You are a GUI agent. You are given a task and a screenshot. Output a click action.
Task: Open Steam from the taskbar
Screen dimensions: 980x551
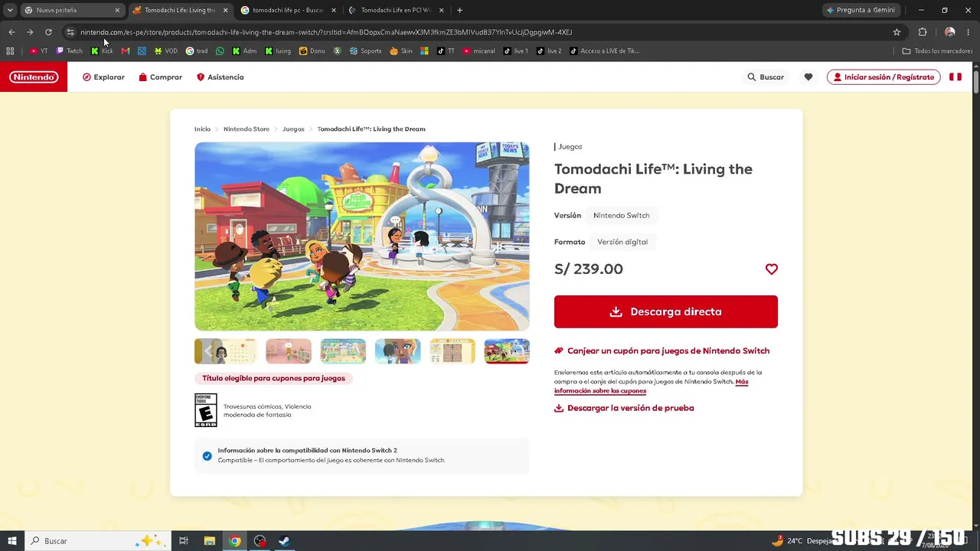tap(284, 541)
